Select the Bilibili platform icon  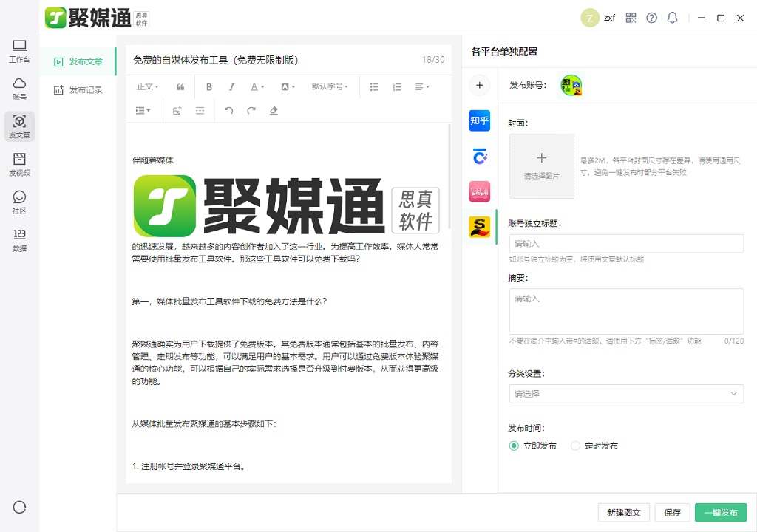pyautogui.click(x=479, y=191)
